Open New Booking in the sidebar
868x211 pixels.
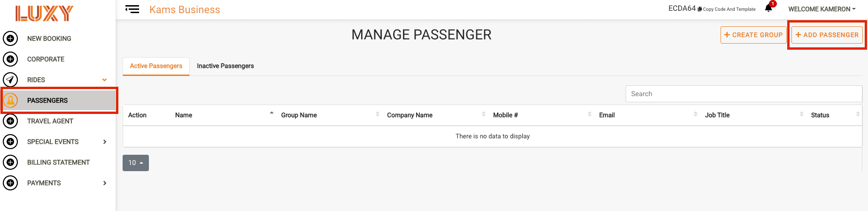click(x=49, y=38)
